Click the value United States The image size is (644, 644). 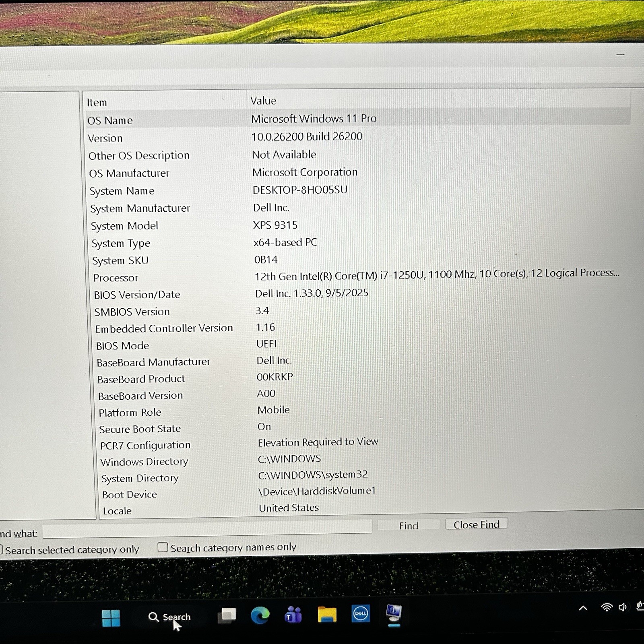click(289, 508)
